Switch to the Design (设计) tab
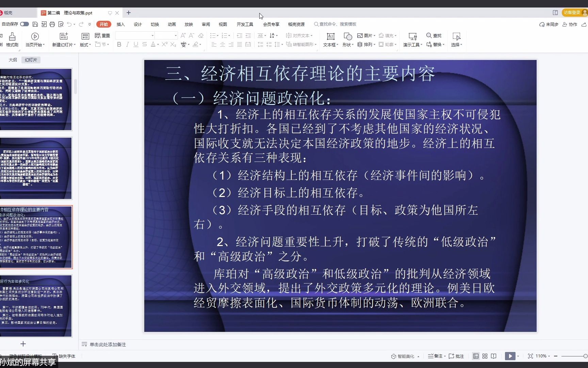Screen dimensions: 588x368 (x=138, y=24)
